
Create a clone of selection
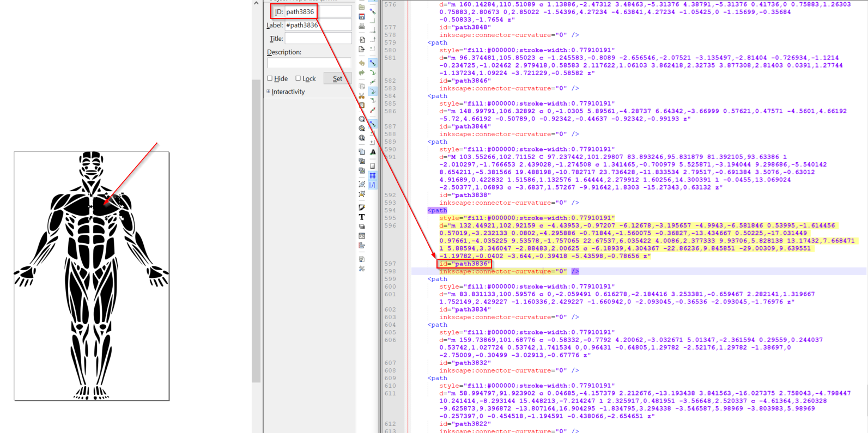pos(362,161)
